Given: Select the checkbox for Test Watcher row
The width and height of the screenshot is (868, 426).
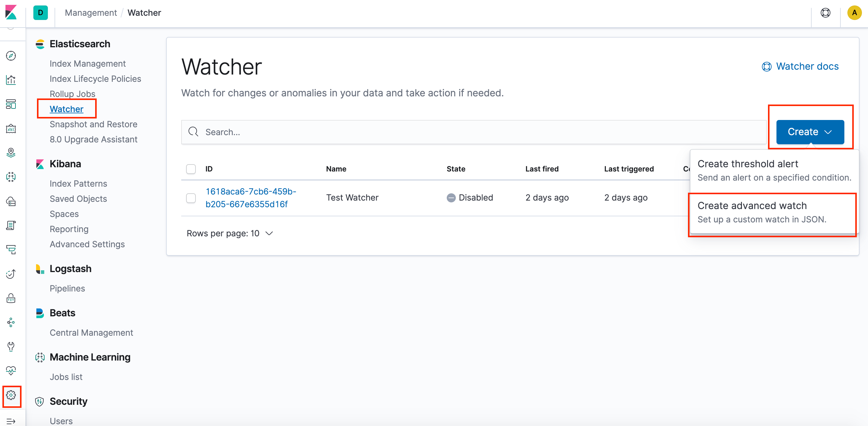Looking at the screenshot, I should point(191,198).
